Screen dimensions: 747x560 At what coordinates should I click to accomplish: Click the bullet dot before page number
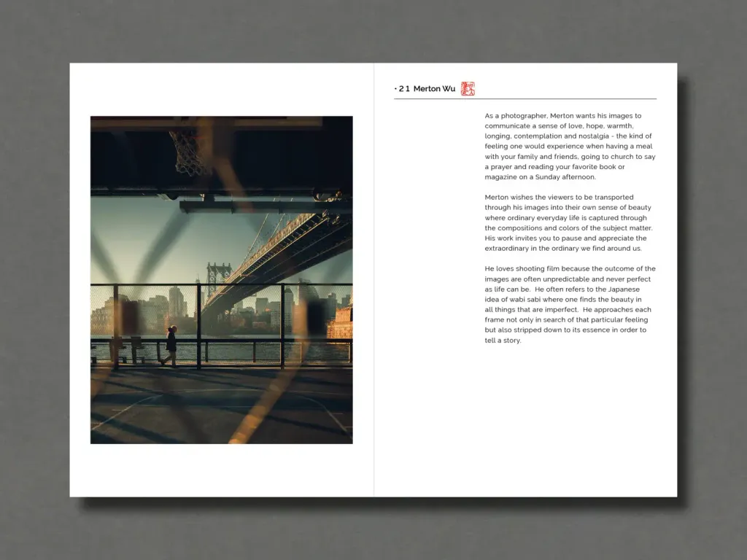click(x=395, y=89)
